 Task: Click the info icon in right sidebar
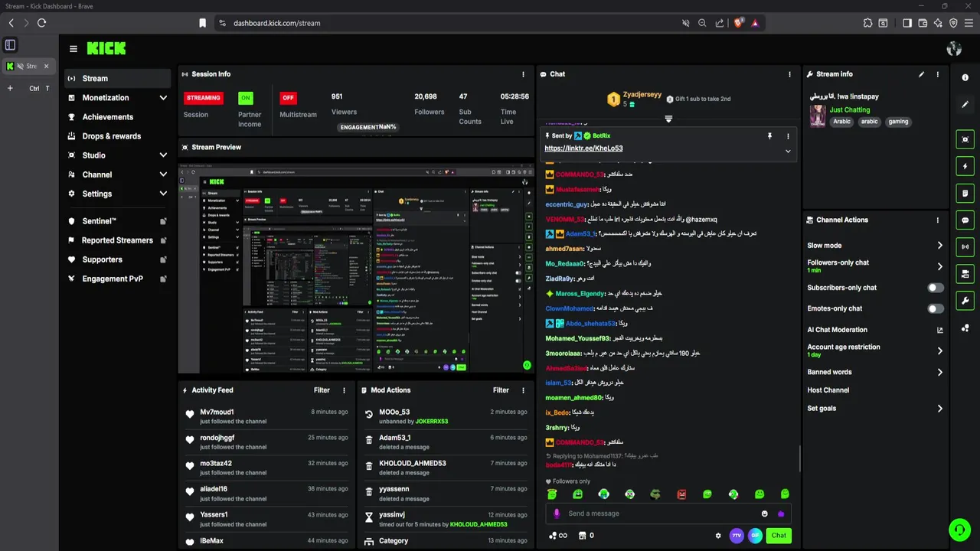point(965,77)
